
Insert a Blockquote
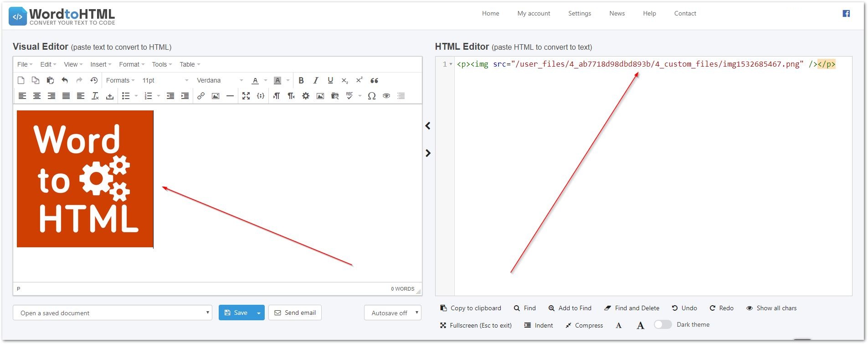(x=374, y=80)
